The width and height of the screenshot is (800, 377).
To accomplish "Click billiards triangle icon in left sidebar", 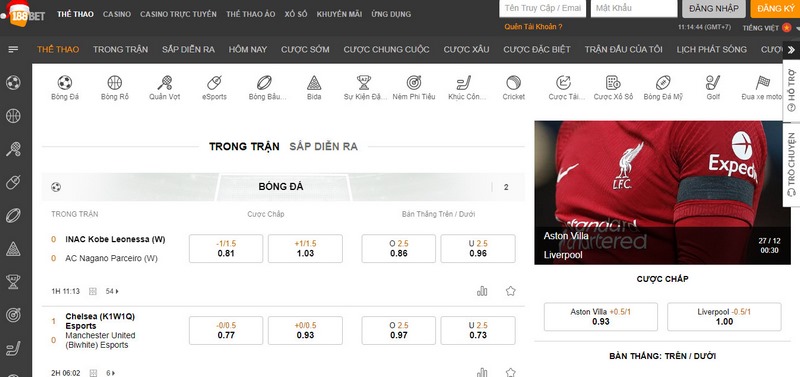I will tap(13, 249).
